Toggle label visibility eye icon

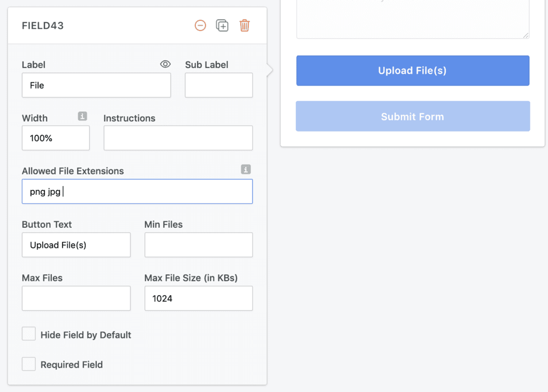[x=165, y=64]
